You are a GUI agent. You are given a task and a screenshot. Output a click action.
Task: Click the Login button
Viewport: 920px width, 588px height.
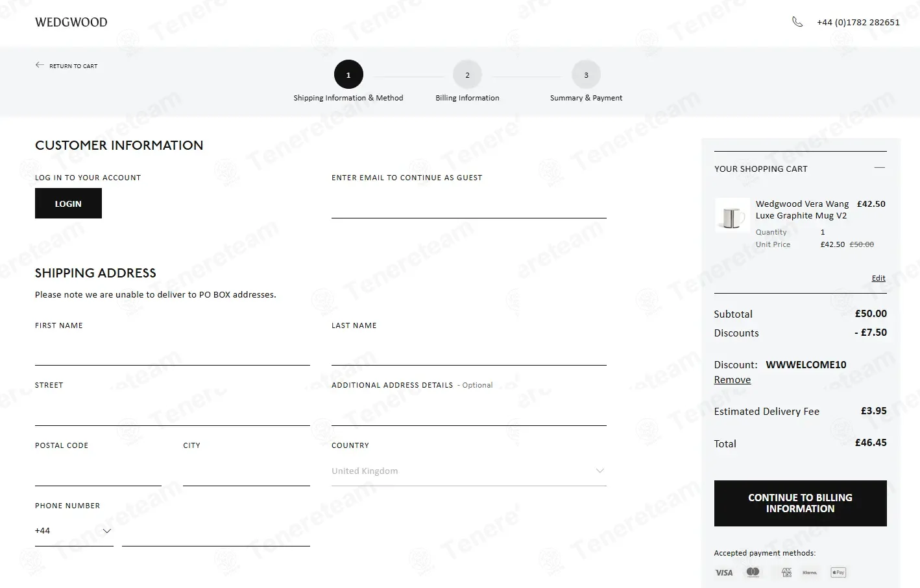pyautogui.click(x=68, y=204)
